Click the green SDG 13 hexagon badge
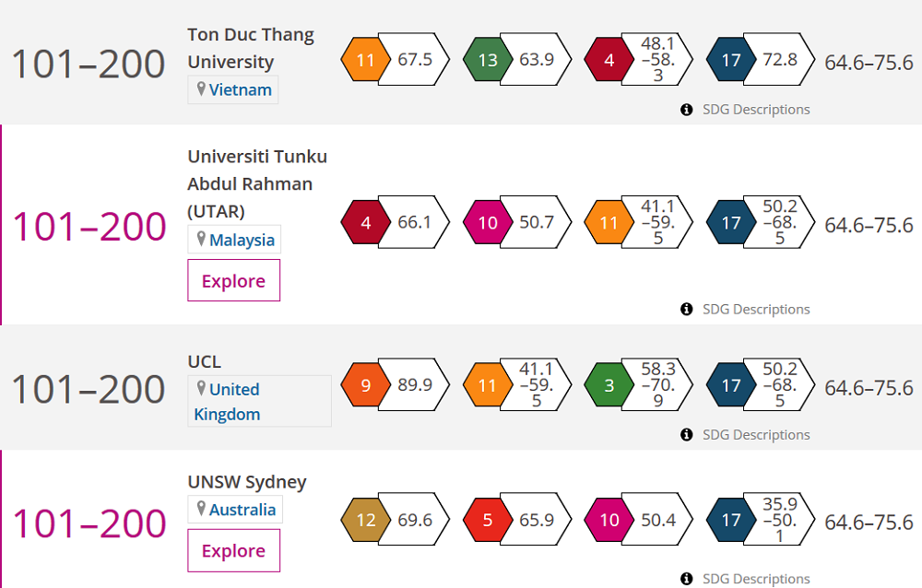922x588 pixels. pos(488,60)
